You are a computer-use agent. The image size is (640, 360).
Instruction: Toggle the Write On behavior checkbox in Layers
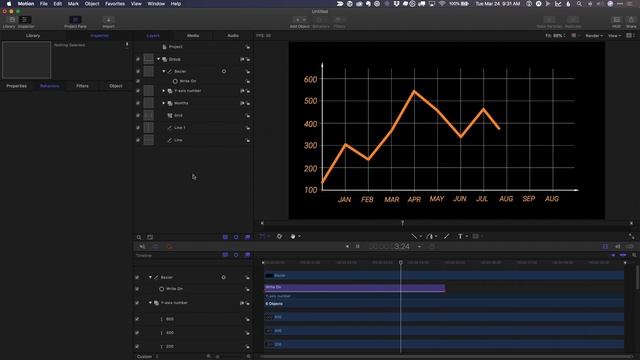[x=138, y=81]
